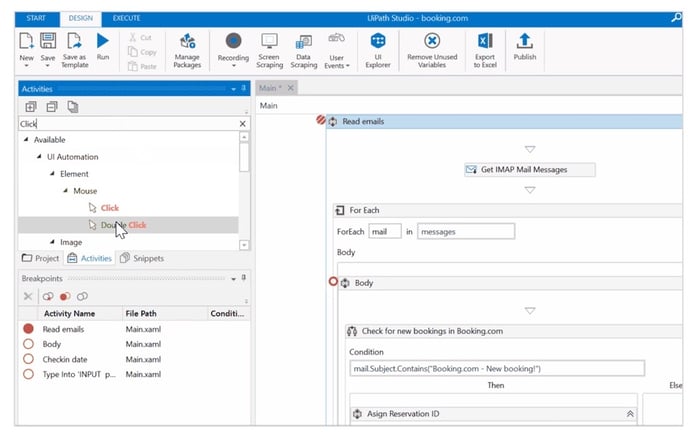The height and width of the screenshot is (438, 700).
Task: Click delete breakpoint X icon
Action: pyautogui.click(x=28, y=296)
